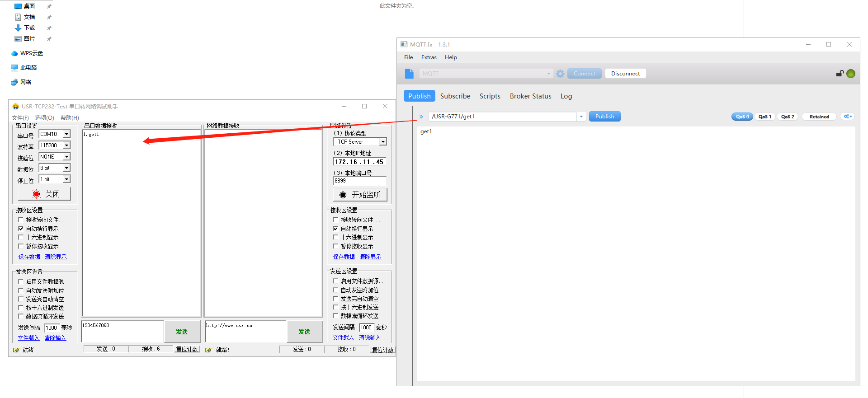This screenshot has width=868, height=398.
Task: Open publish options gear icon beside Retained
Action: click(x=848, y=117)
